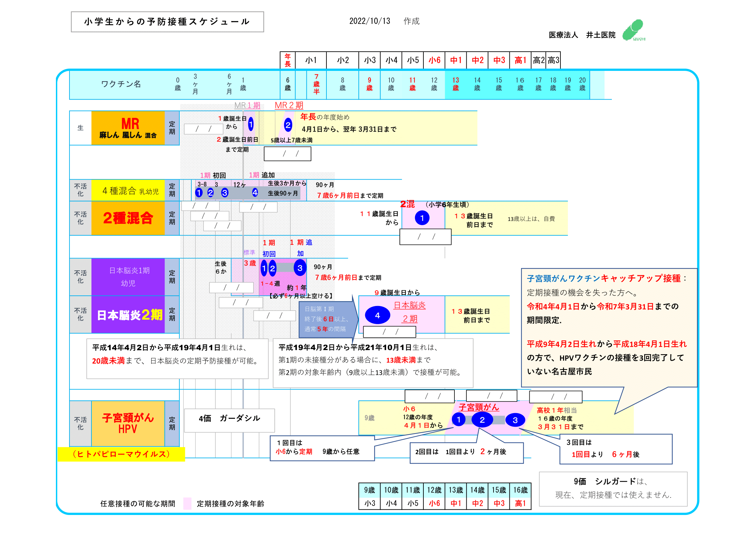Click the 13歳以上は、自費 note
The image size is (756, 535).
click(x=531, y=219)
